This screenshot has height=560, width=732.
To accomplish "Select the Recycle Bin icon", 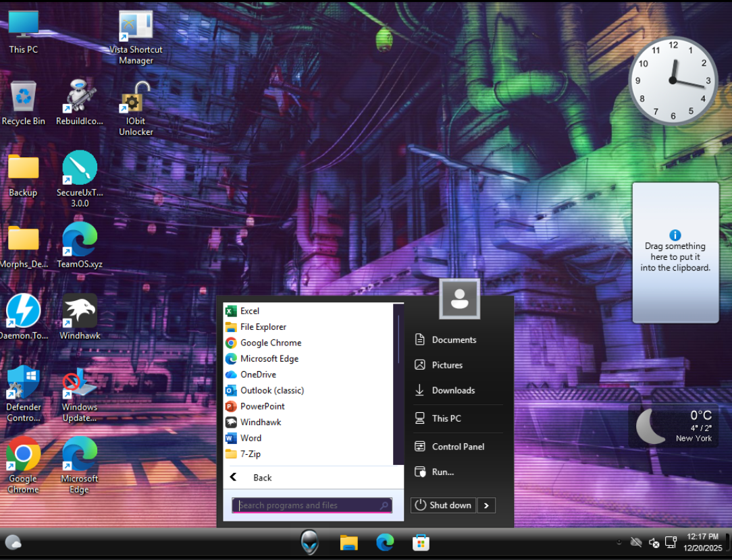I will [x=24, y=103].
